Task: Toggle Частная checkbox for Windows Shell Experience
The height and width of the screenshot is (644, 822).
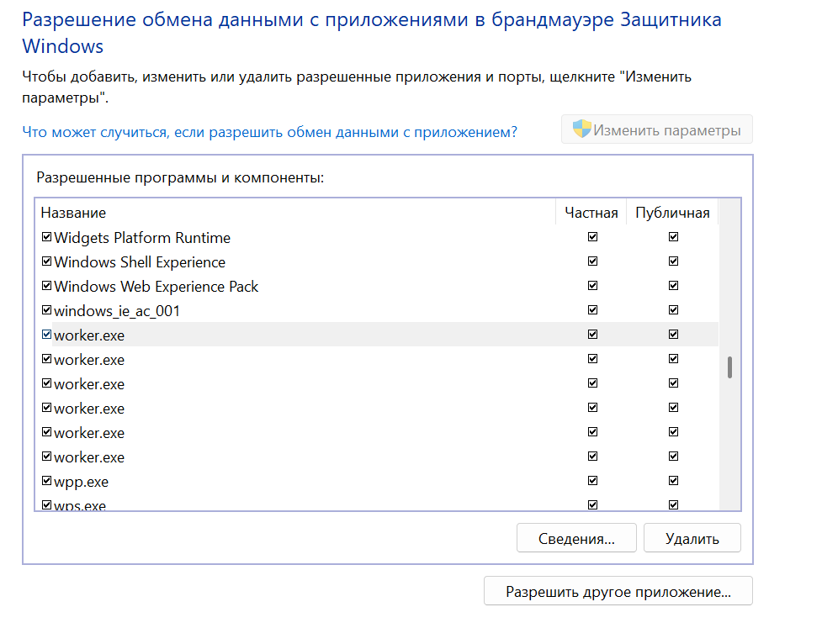Action: pyautogui.click(x=592, y=261)
